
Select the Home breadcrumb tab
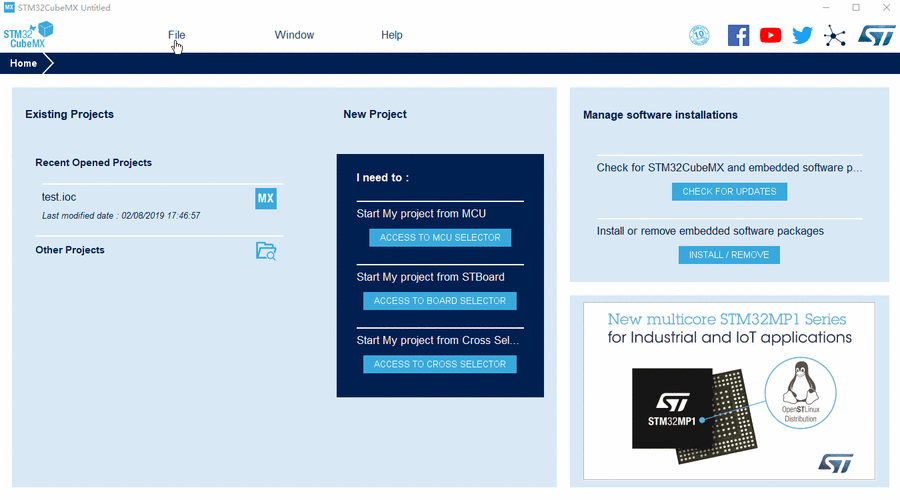point(24,63)
